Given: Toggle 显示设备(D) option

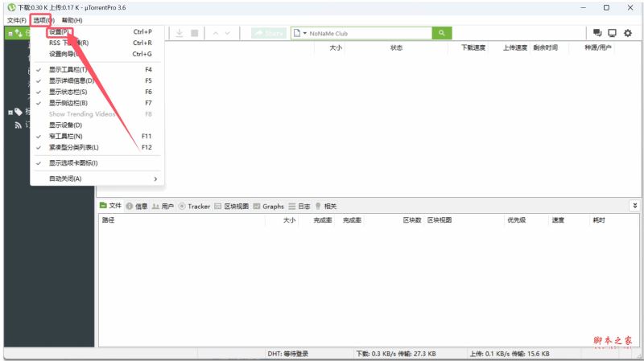Looking at the screenshot, I should pyautogui.click(x=97, y=125).
